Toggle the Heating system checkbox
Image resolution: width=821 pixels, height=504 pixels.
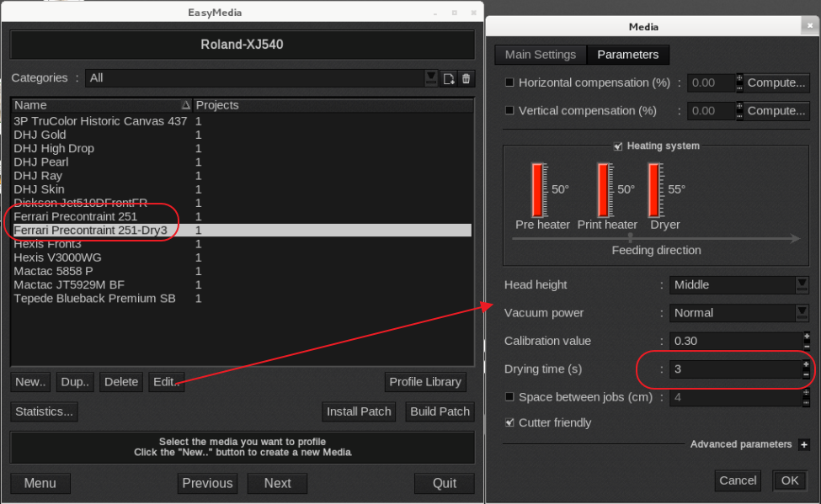[618, 146]
